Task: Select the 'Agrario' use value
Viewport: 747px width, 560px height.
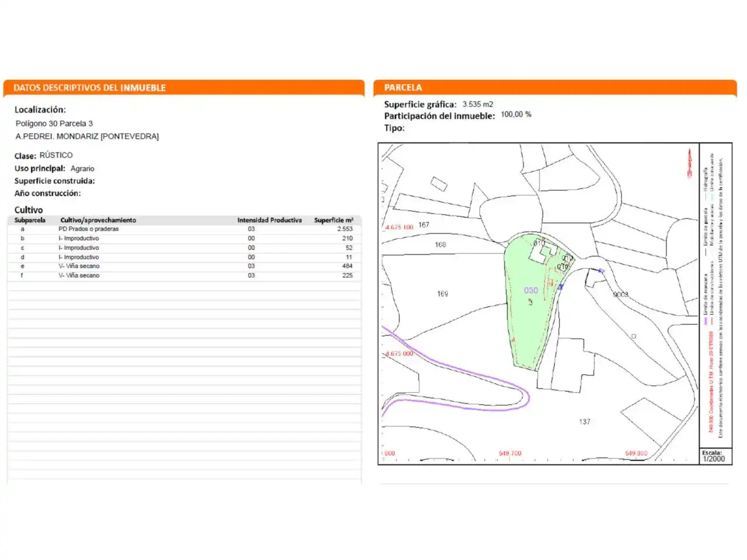Action: 82,169
